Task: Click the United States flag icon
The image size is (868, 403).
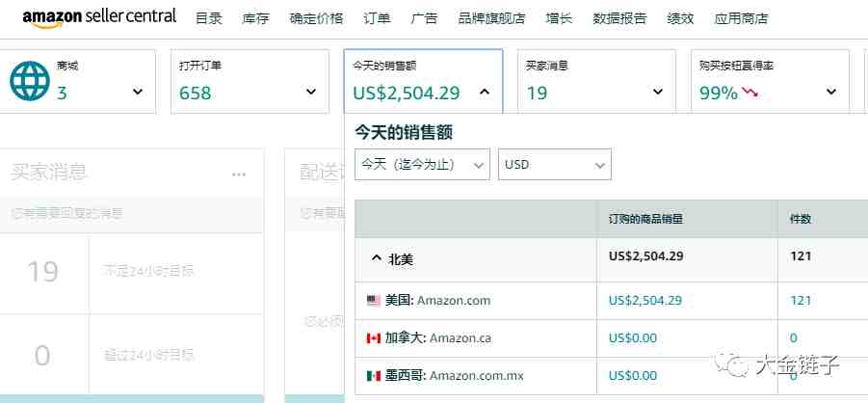Action: (374, 301)
